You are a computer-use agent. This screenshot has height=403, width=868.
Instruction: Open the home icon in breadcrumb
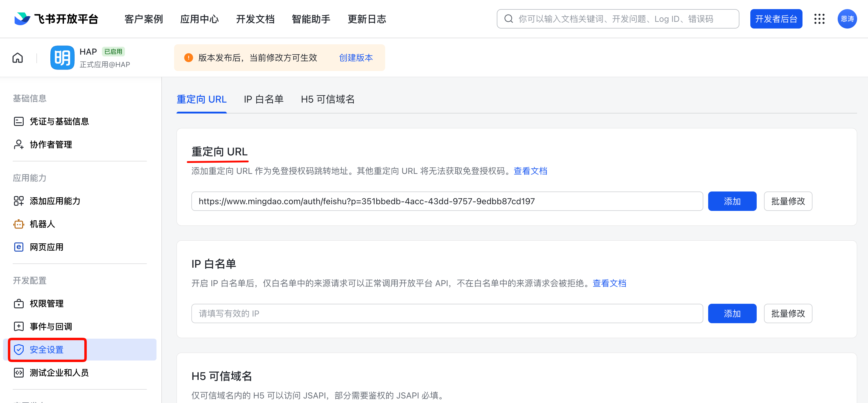[x=18, y=58]
